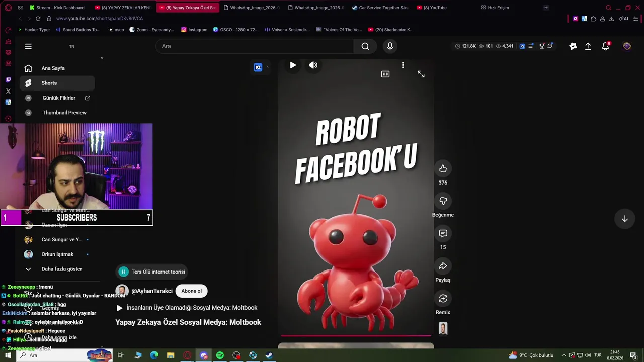Open the channel sound thumbnail below Remix
Image resolution: width=644 pixels, height=362 pixels.
pos(443,329)
